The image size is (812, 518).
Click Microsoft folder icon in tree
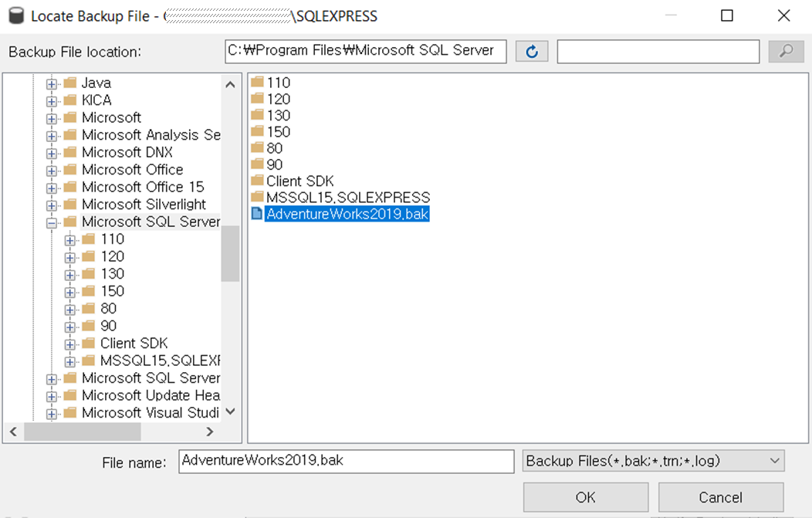coord(70,117)
